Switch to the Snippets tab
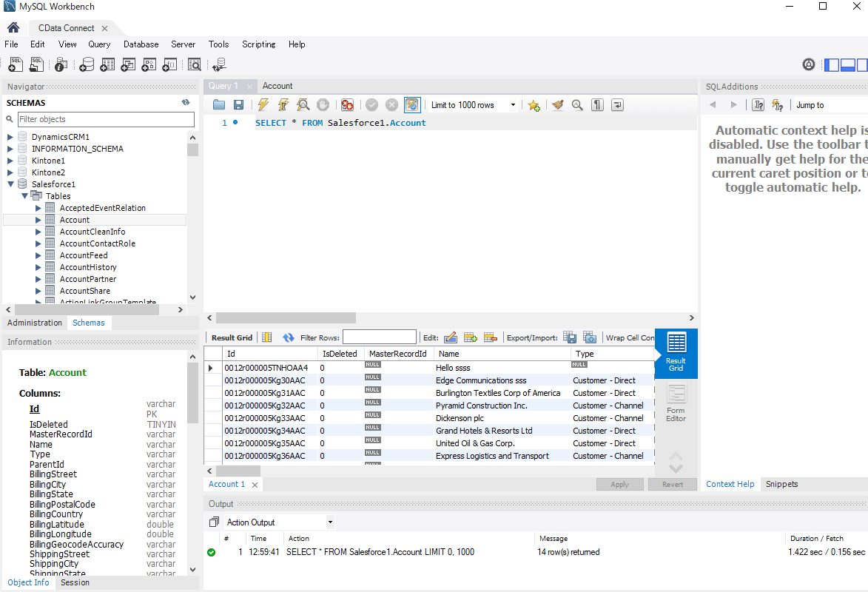The image size is (868, 592). point(781,484)
